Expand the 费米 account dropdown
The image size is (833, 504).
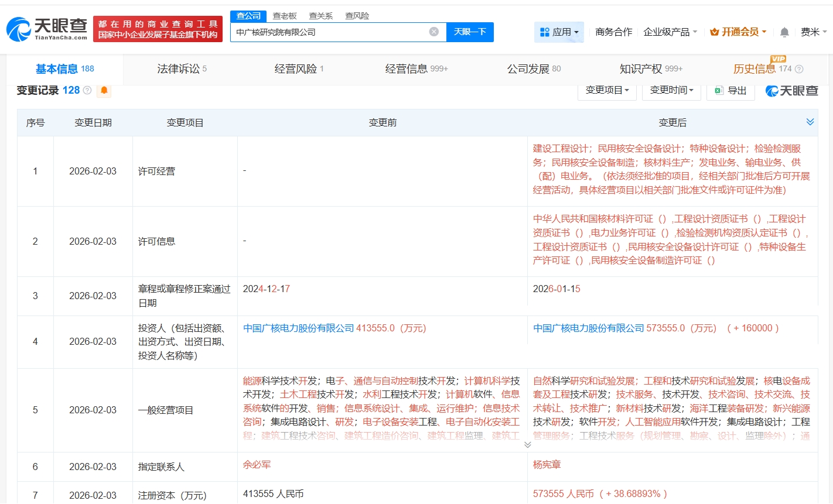[810, 32]
